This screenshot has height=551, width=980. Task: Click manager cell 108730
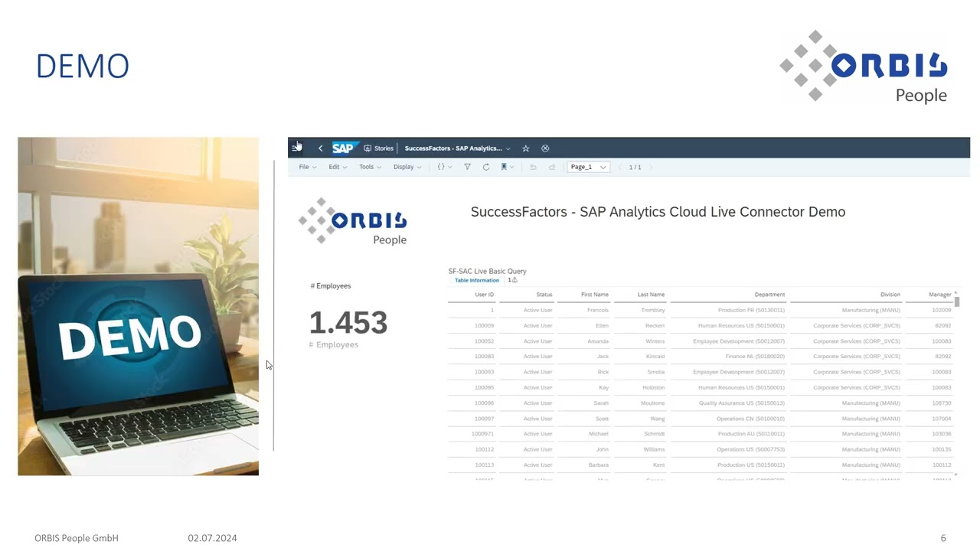click(942, 403)
